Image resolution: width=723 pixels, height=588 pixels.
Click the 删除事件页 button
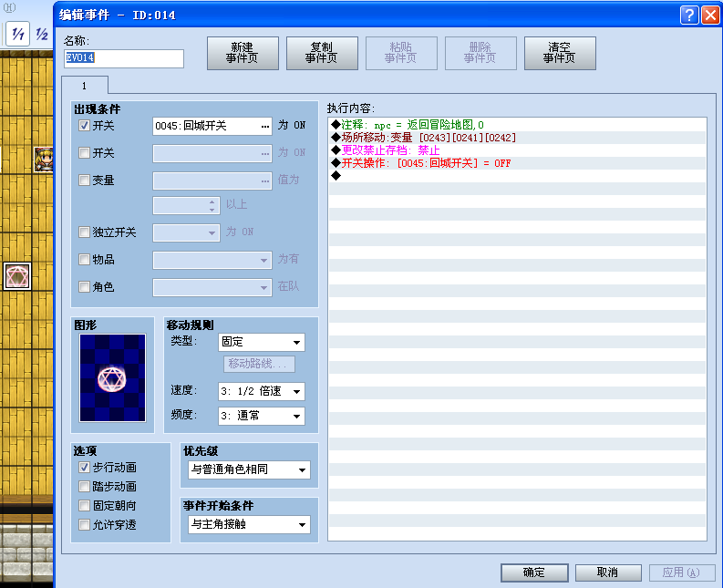click(480, 53)
